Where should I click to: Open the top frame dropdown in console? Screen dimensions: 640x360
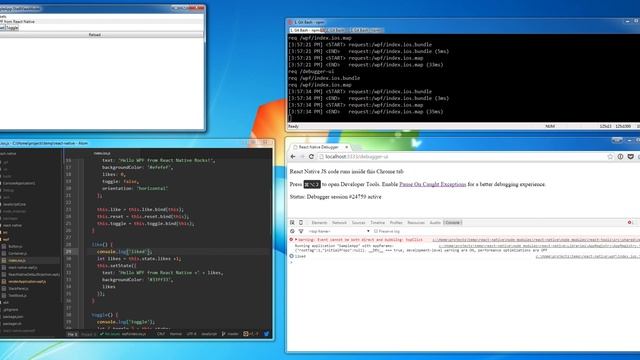(339, 231)
